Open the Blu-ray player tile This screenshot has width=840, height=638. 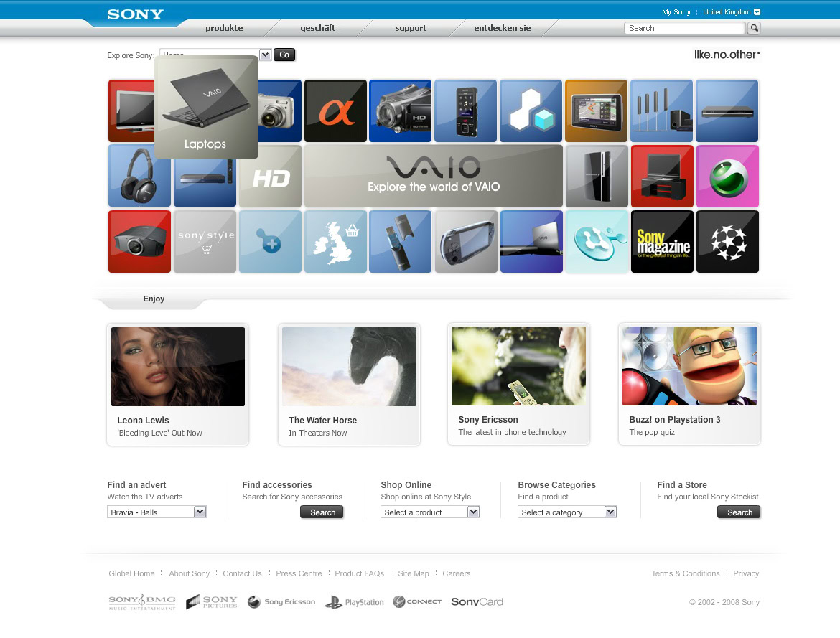(x=205, y=182)
